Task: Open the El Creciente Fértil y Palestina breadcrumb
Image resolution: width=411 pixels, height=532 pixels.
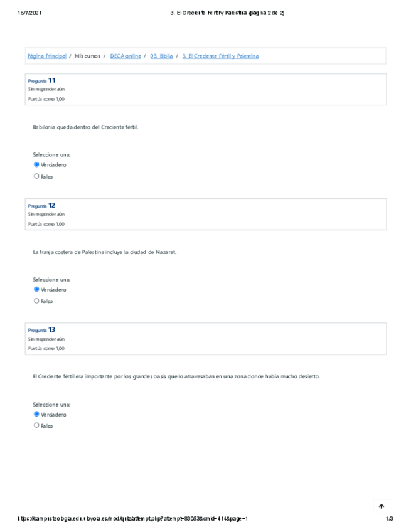Action: click(220, 56)
